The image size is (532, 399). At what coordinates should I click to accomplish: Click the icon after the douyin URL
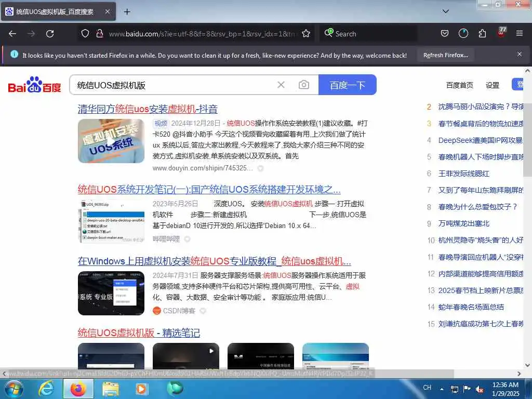260,168
